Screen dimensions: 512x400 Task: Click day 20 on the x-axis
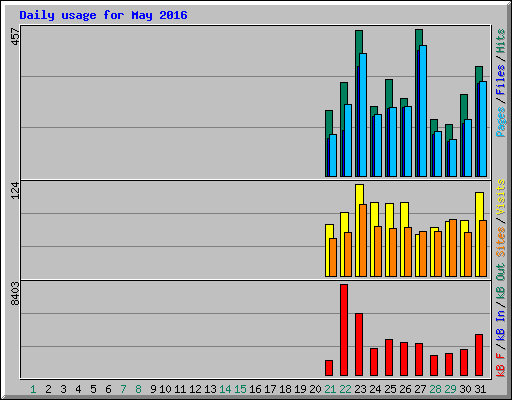(315, 389)
